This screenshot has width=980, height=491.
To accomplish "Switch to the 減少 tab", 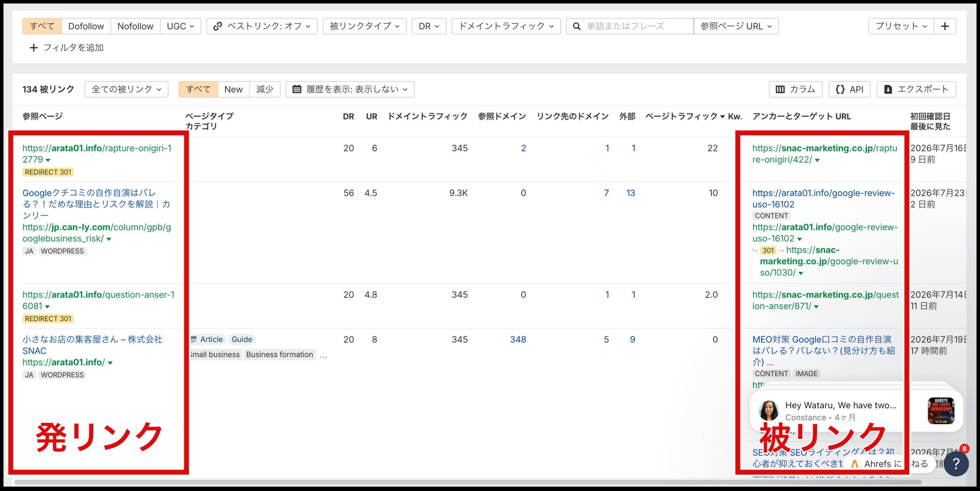I will (265, 89).
